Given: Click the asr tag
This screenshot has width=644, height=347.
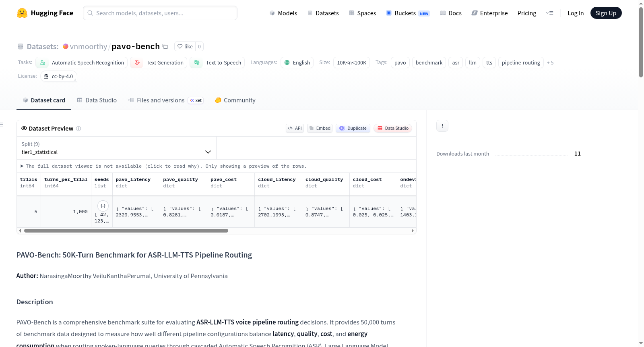Looking at the screenshot, I should click(456, 62).
